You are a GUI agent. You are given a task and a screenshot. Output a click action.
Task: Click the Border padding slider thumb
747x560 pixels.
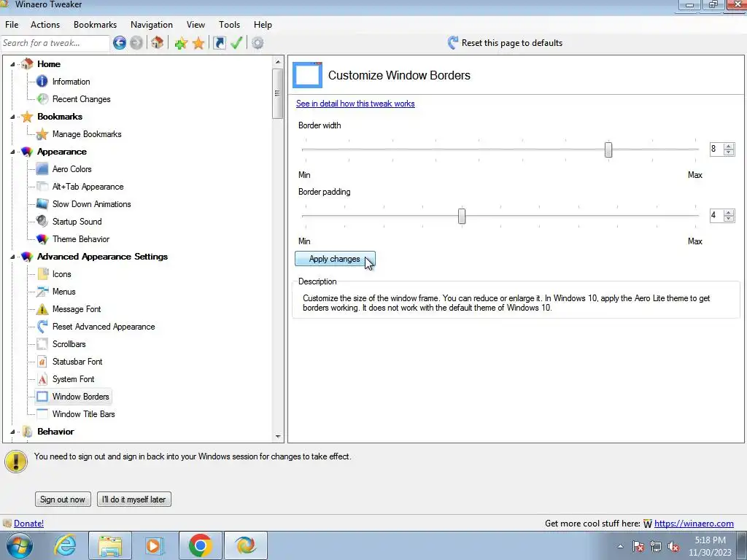pos(462,216)
